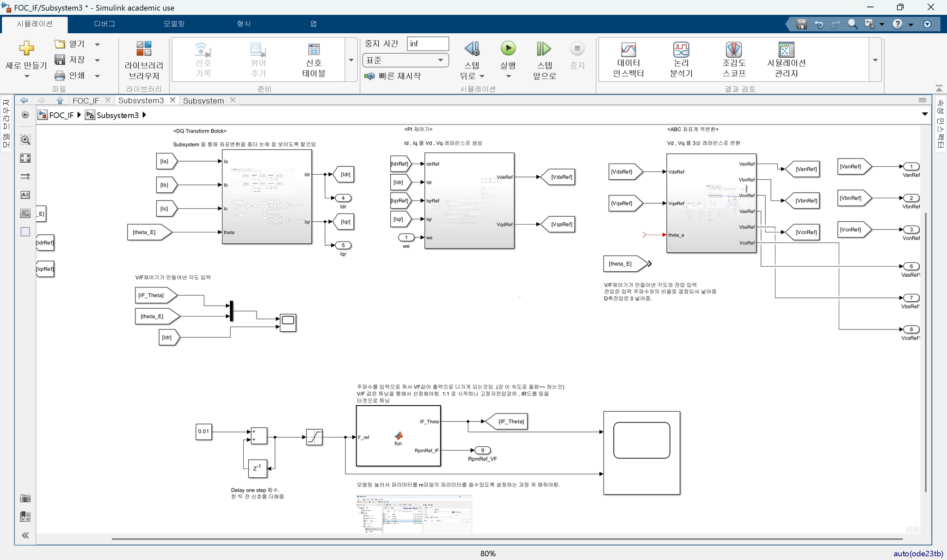The width and height of the screenshot is (947, 560).
Task: Open the Library Browser
Action: click(144, 49)
